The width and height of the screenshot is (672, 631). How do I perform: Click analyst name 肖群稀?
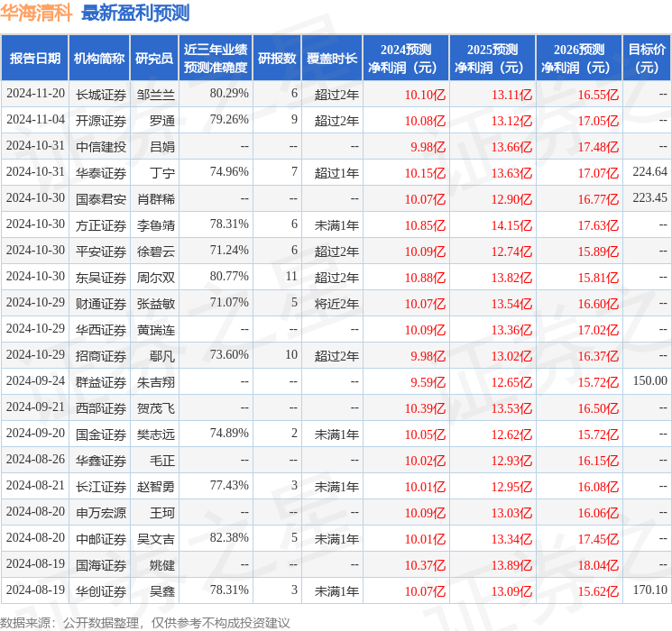coord(156,199)
